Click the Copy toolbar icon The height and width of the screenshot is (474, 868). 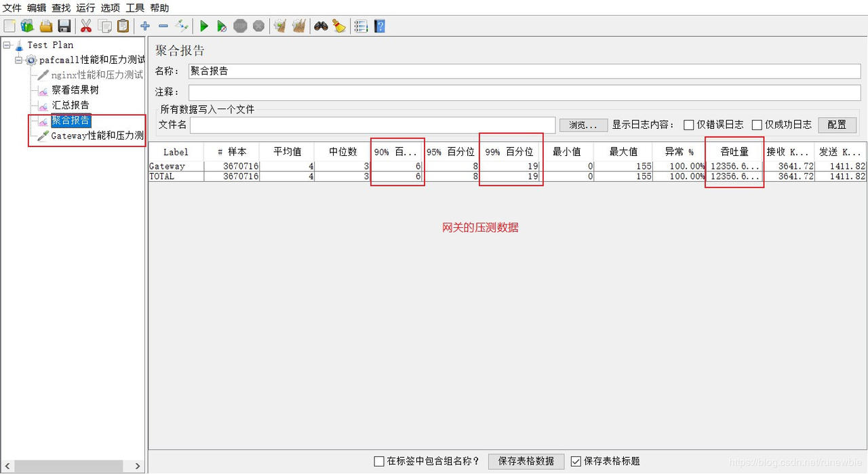point(105,26)
